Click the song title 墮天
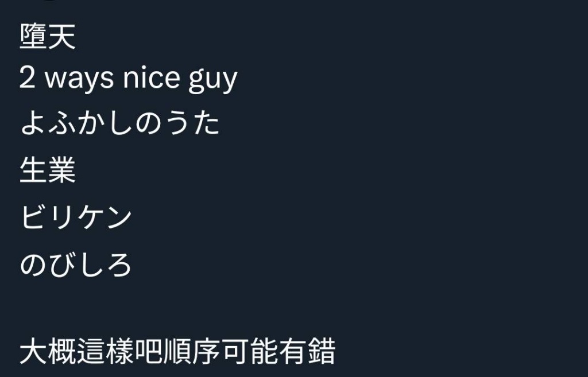588x377 pixels. point(48,36)
